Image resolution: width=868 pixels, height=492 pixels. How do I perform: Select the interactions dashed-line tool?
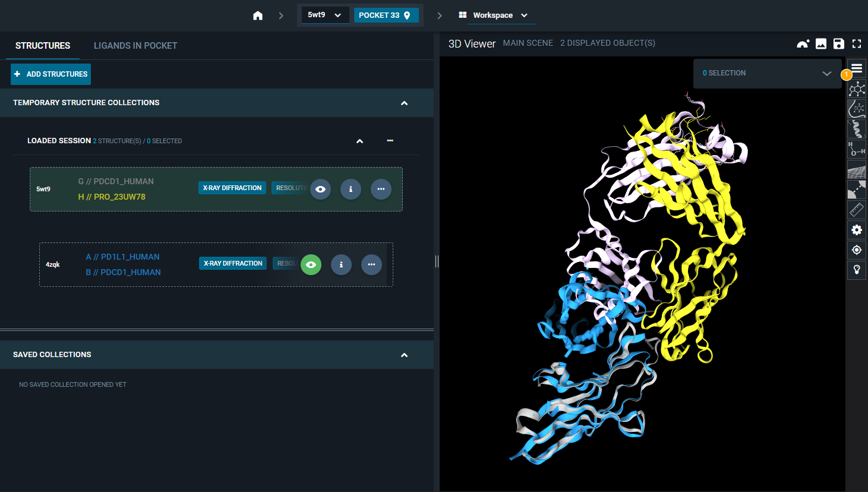857,190
